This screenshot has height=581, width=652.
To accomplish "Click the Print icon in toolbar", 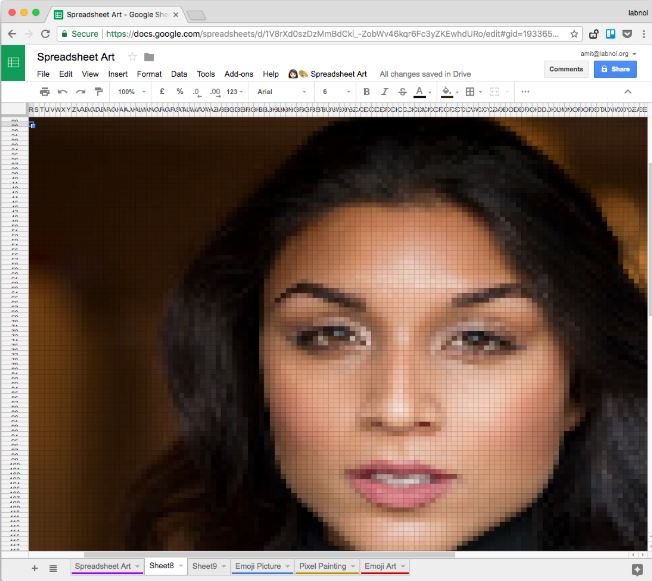I will coord(44,91).
